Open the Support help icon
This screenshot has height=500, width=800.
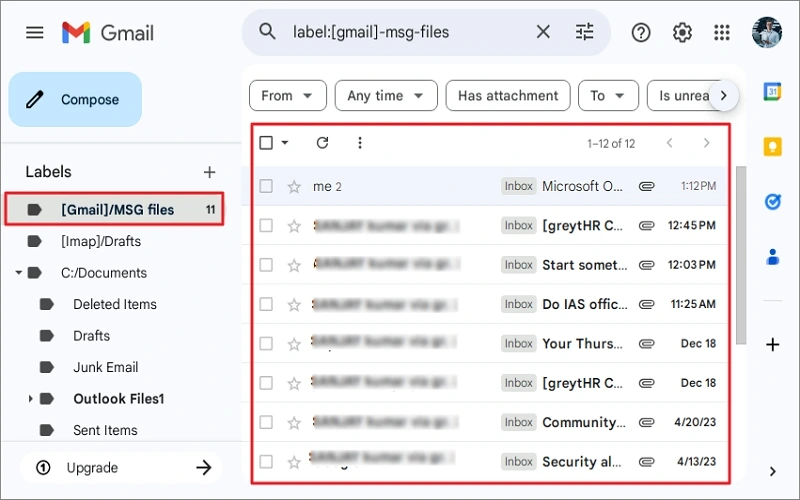tap(641, 33)
